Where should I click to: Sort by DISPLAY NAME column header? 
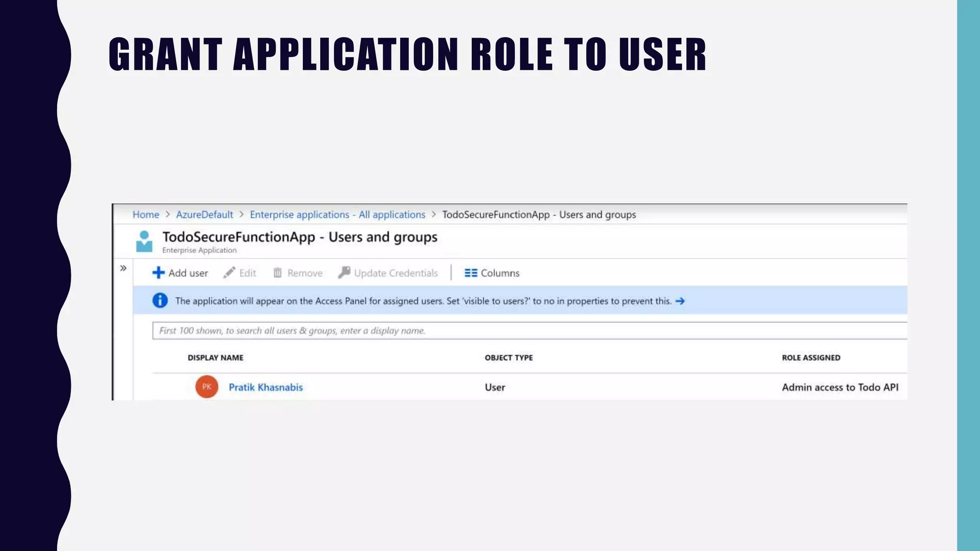pos(215,358)
